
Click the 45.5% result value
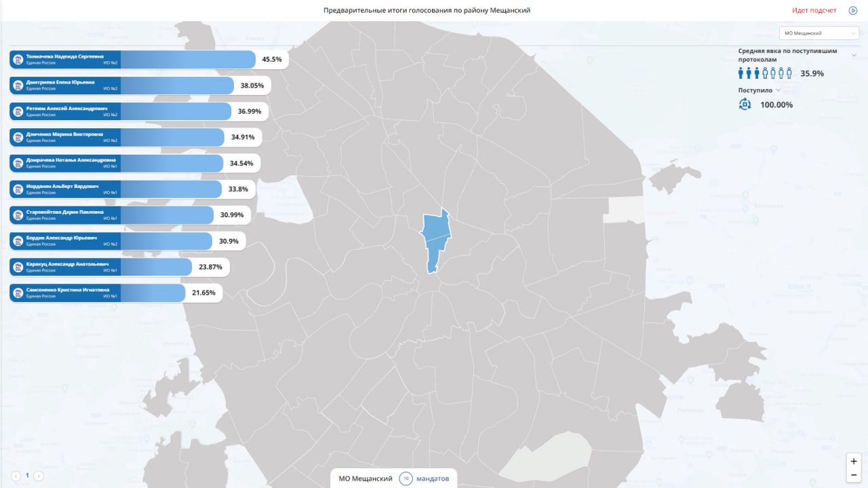(x=272, y=60)
